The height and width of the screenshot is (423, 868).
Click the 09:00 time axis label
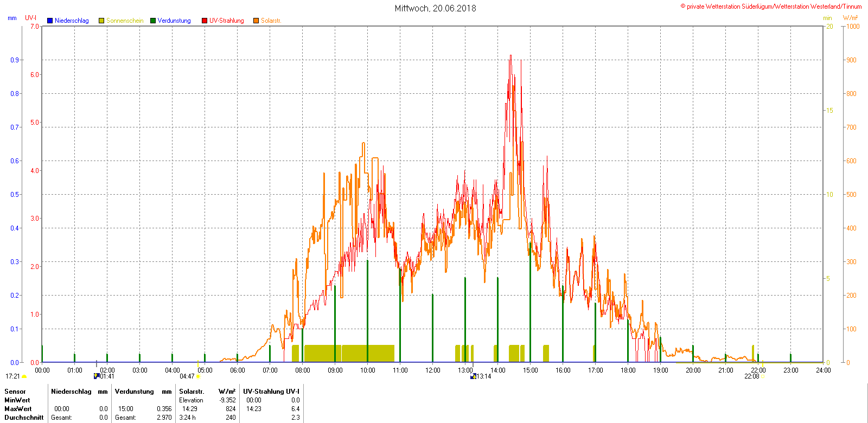(x=335, y=370)
